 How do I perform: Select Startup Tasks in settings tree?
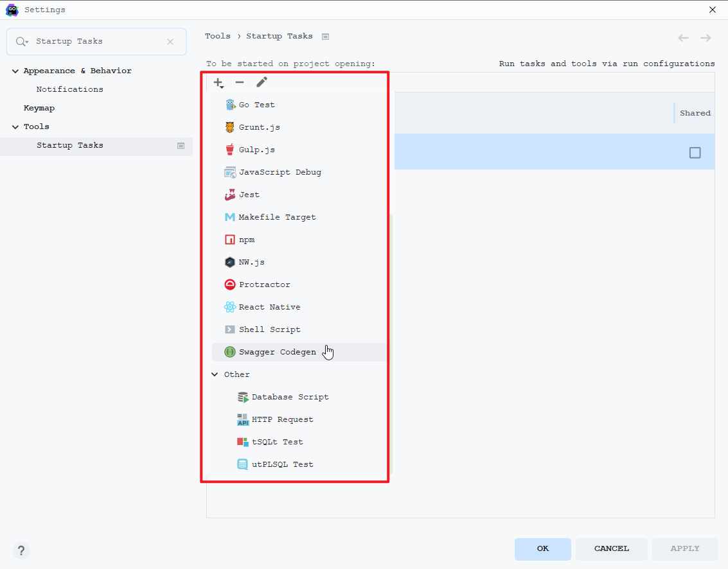pos(96,146)
